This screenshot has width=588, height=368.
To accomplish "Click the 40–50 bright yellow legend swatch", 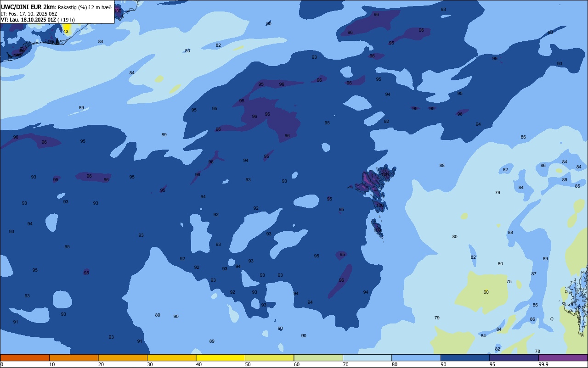I will coord(220,357).
